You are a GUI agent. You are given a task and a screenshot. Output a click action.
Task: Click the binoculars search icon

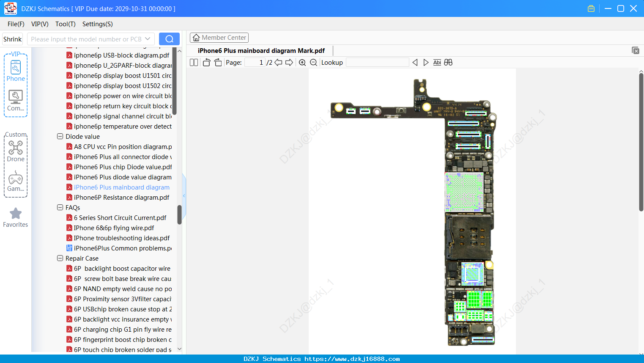point(448,63)
